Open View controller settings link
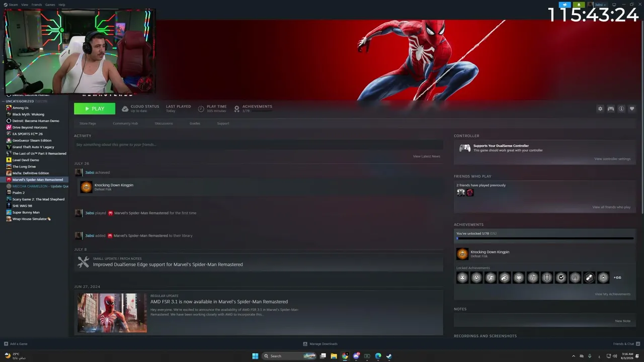The height and width of the screenshot is (362, 644). [612, 159]
